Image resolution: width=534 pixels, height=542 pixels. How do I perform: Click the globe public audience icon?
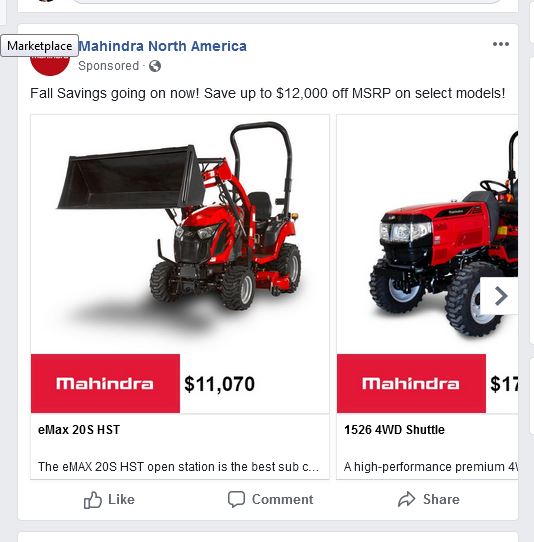155,66
